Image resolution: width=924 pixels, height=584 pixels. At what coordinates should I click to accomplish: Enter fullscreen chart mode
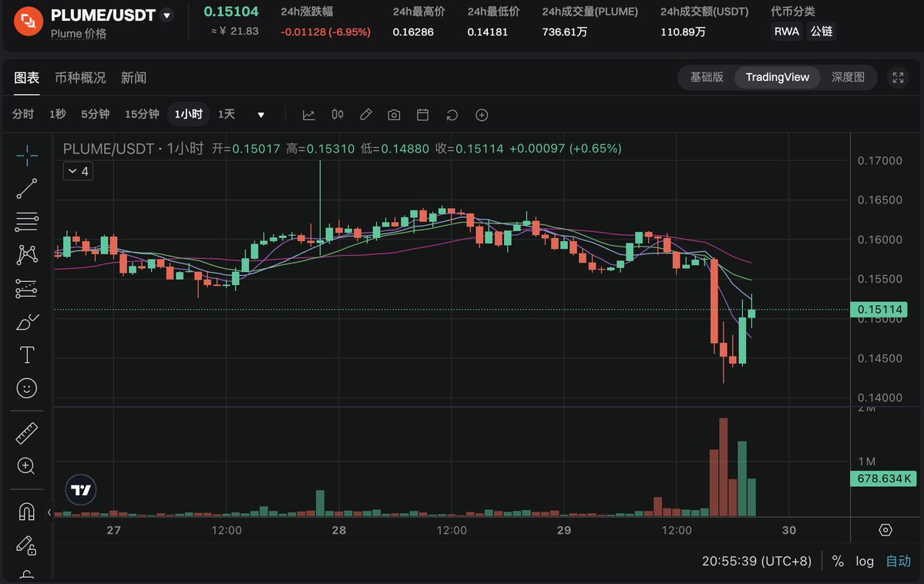click(x=898, y=77)
